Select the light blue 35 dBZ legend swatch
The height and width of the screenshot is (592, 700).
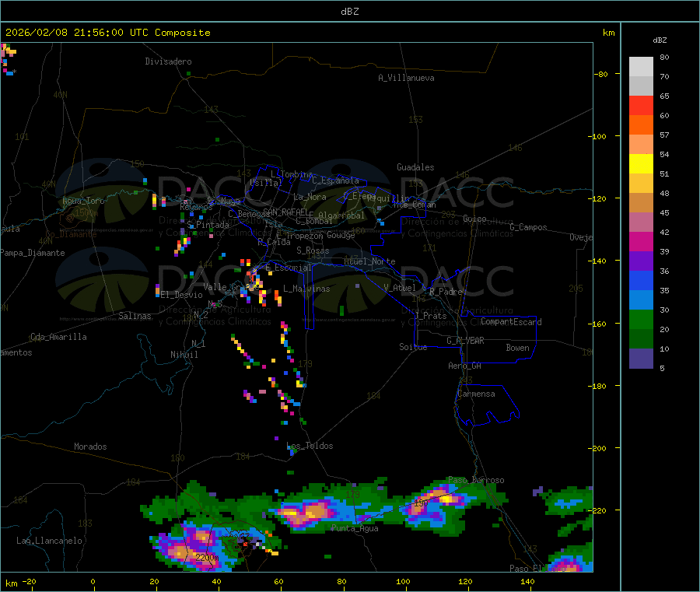coord(641,300)
